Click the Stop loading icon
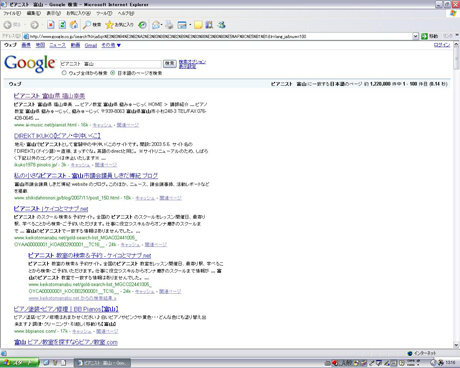The height and width of the screenshot is (368, 460). coord(51,25)
